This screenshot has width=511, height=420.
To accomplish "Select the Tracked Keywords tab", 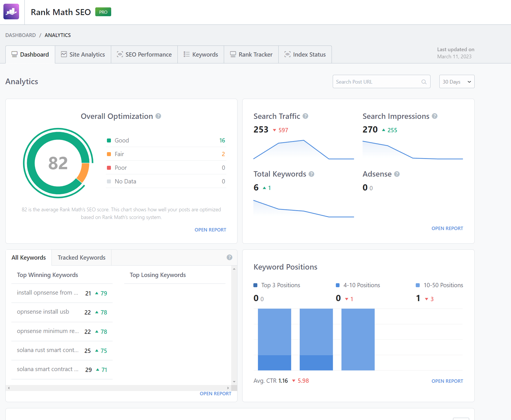I will tap(82, 258).
